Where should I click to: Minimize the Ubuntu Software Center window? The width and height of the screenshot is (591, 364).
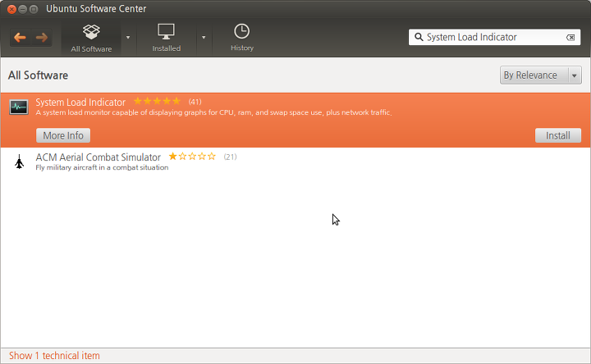[x=23, y=9]
